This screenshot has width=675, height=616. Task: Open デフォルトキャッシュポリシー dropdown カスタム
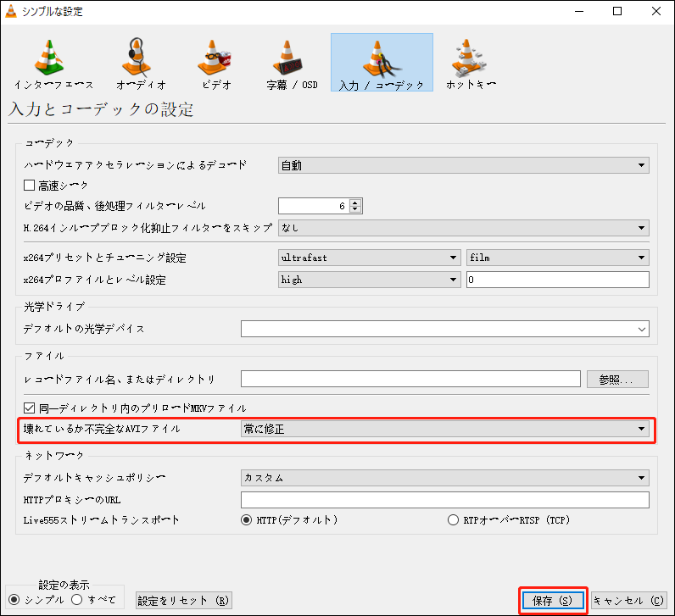(444, 478)
